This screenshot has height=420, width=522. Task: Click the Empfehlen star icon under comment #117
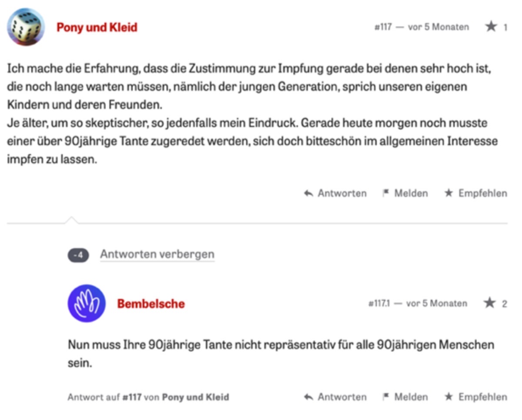tap(448, 193)
